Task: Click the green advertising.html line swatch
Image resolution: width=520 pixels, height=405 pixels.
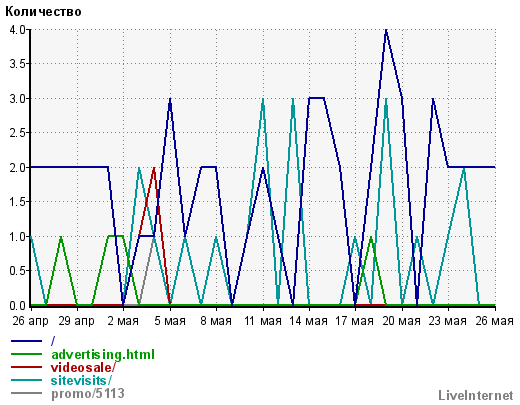Action: pyautogui.click(x=27, y=354)
